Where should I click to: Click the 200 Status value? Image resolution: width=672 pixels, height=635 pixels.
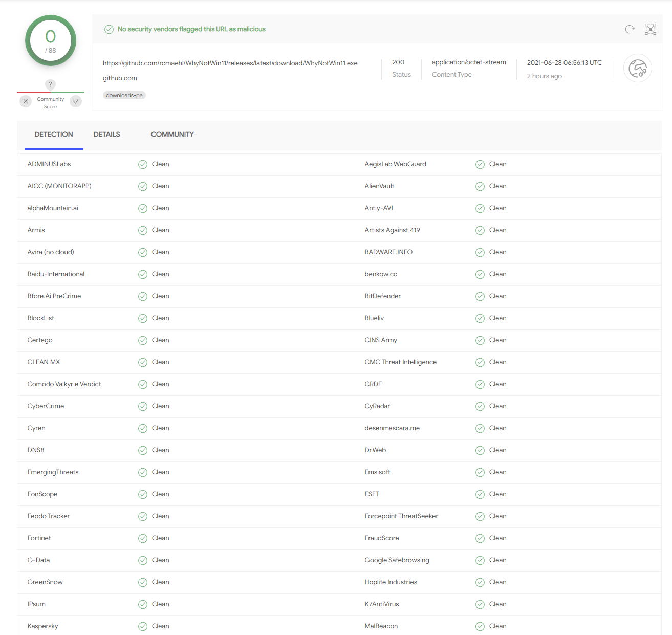(x=398, y=62)
